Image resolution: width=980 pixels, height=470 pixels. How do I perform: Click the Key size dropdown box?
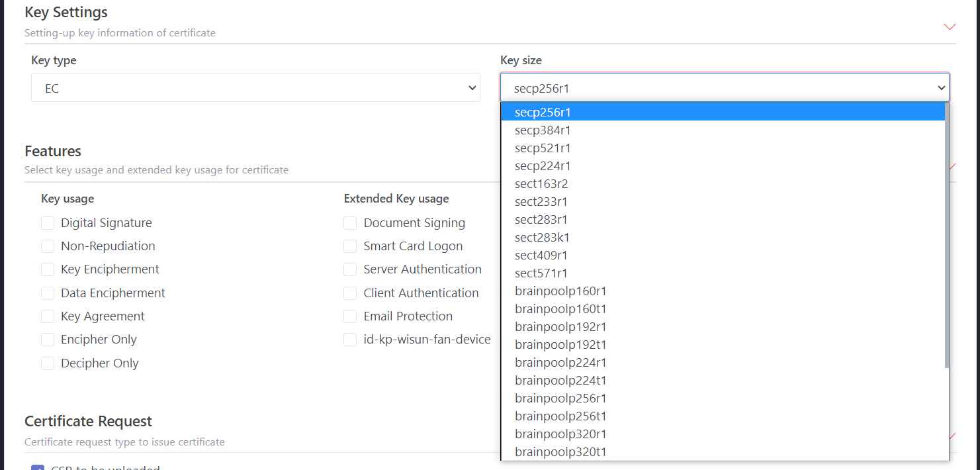point(725,87)
